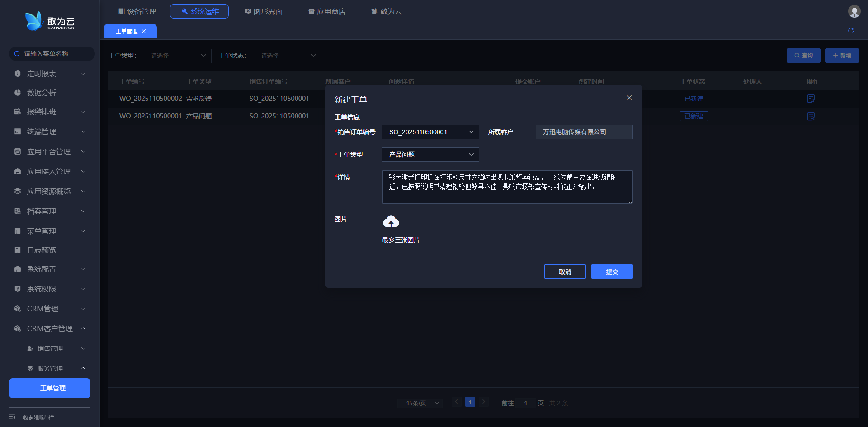Click the cloud upload image icon
This screenshot has width=868, height=427.
pyautogui.click(x=391, y=222)
